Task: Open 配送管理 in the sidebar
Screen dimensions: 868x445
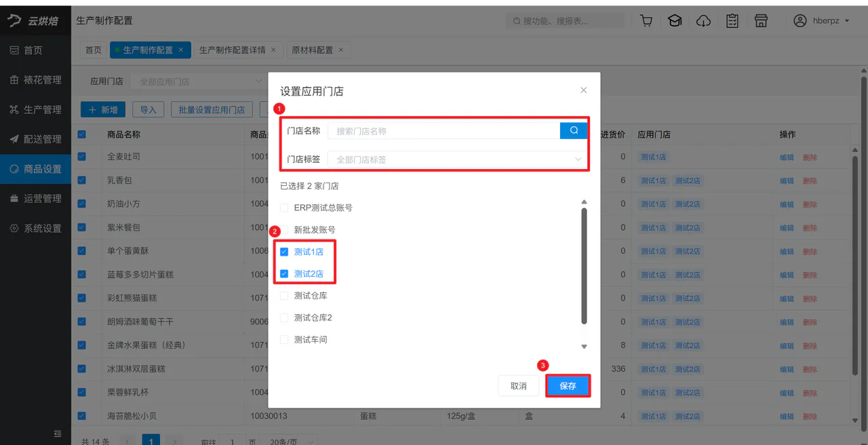Action: pyautogui.click(x=35, y=139)
